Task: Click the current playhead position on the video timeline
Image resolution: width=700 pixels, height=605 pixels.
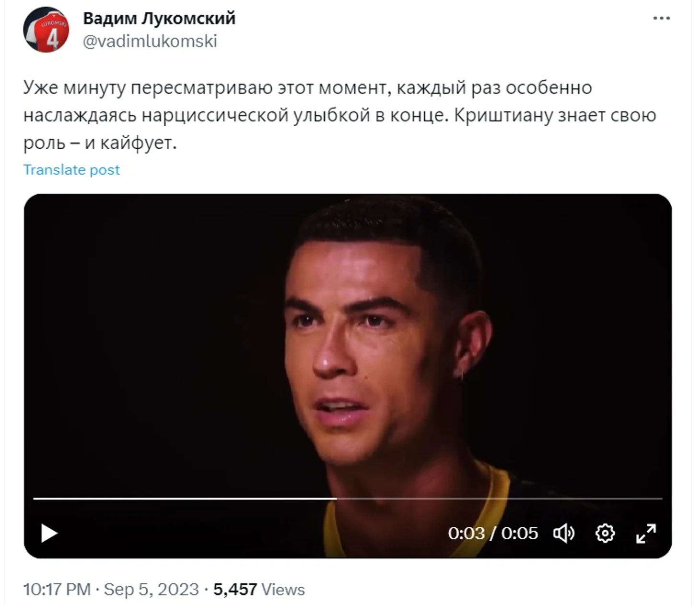Action: [x=337, y=499]
